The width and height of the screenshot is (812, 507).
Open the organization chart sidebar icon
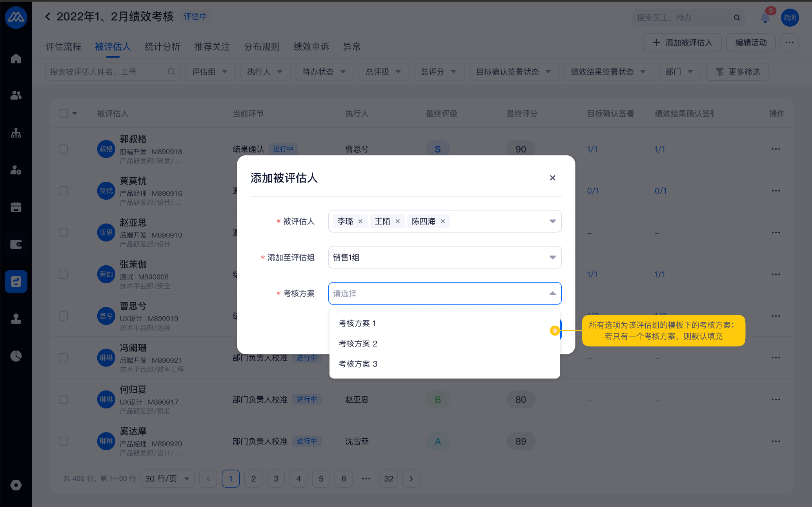pyautogui.click(x=16, y=133)
